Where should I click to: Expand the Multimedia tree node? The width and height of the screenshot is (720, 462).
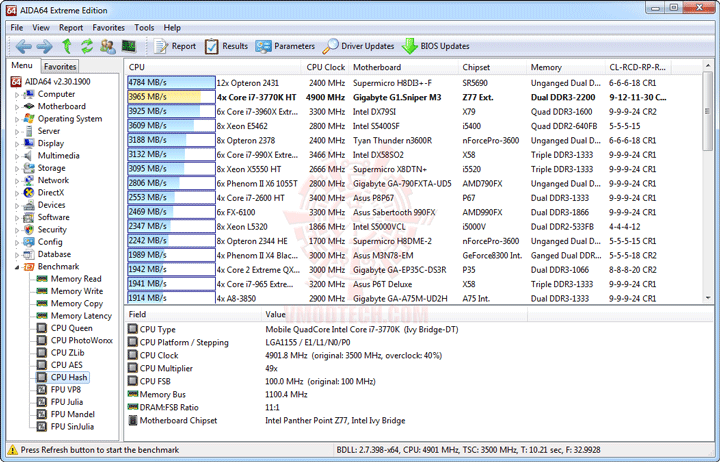(17, 156)
